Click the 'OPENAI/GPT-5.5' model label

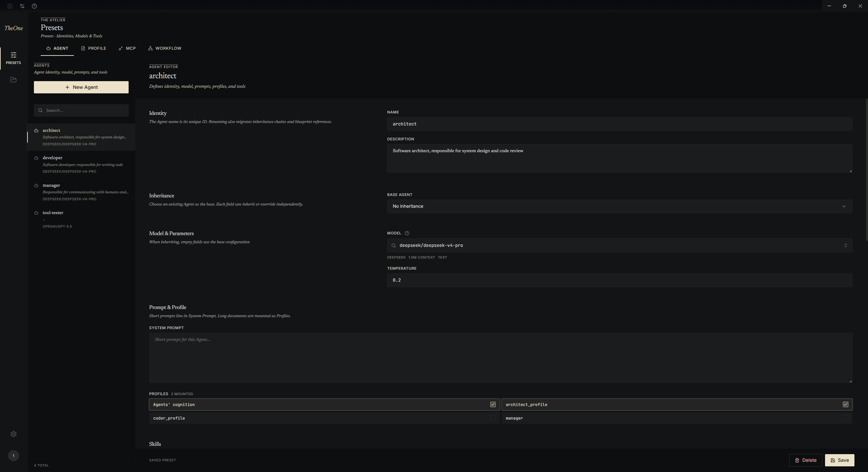click(x=57, y=227)
